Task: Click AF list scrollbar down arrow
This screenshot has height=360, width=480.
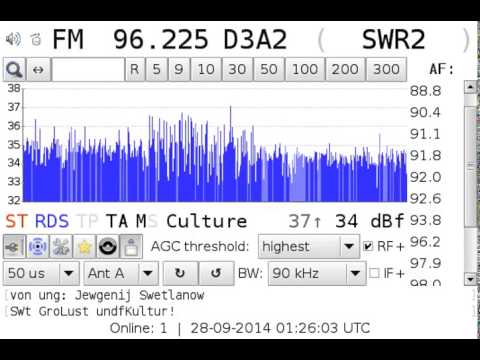Action: point(470,279)
